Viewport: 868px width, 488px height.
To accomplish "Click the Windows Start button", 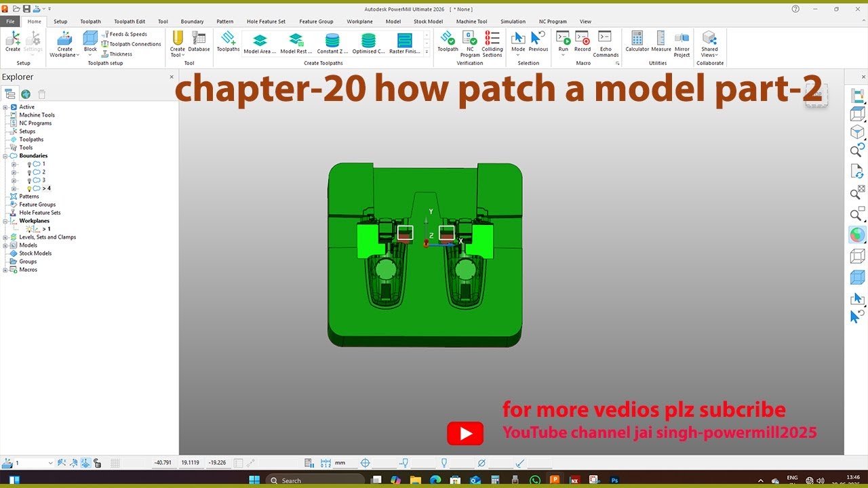I will coord(254,480).
